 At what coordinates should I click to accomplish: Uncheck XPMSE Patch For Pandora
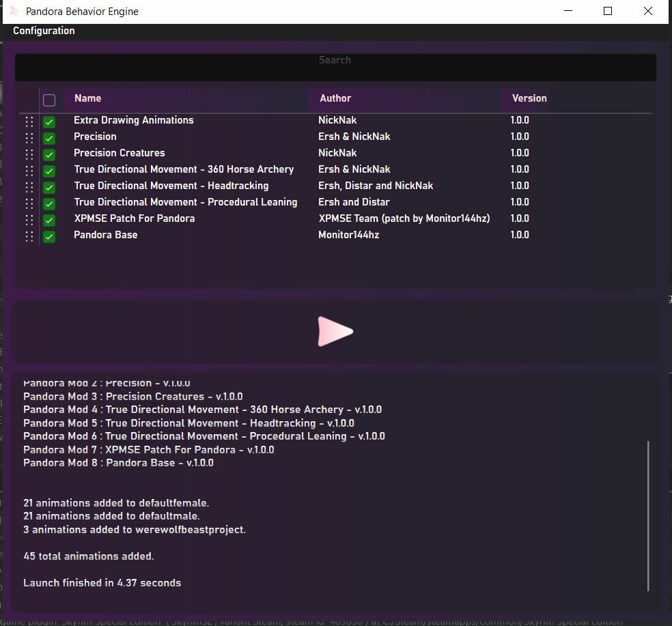point(49,220)
